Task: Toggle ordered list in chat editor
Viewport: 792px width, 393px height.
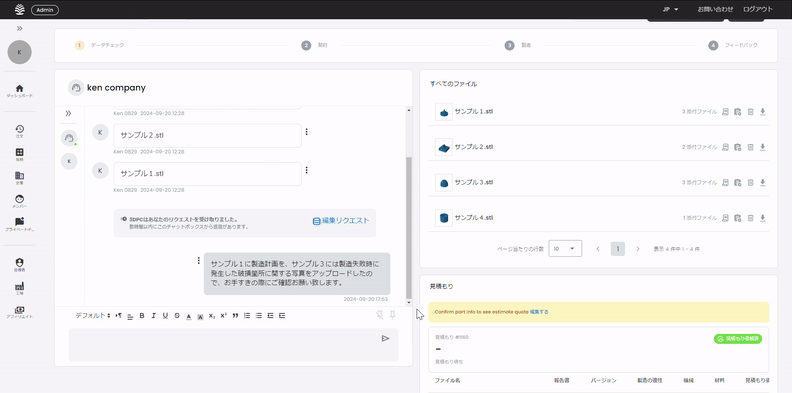Action: point(247,316)
